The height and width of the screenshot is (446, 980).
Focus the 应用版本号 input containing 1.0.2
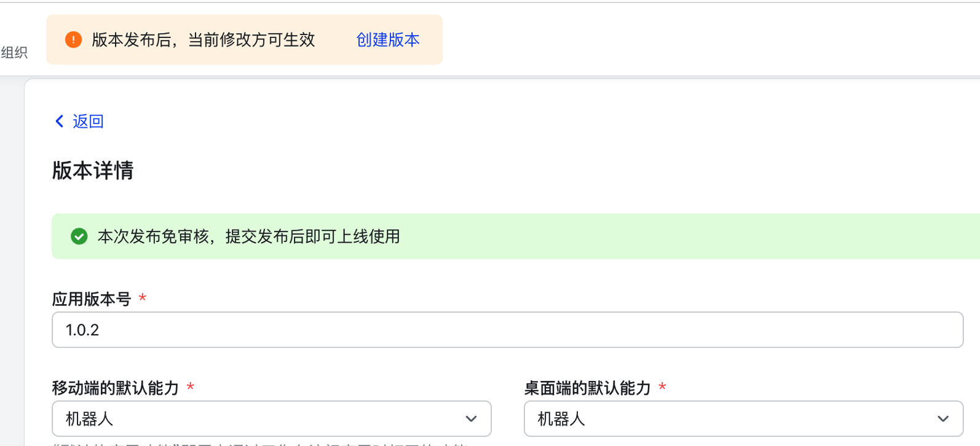[507, 330]
